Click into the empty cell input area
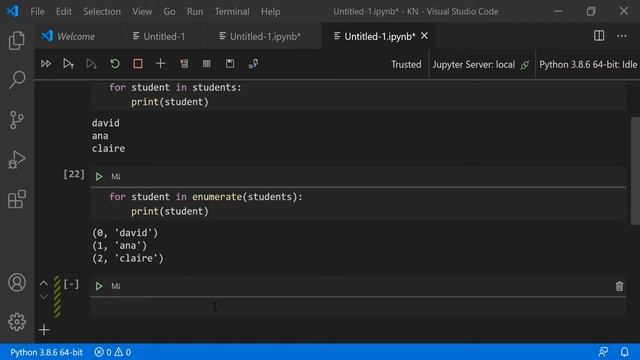 [x=358, y=307]
